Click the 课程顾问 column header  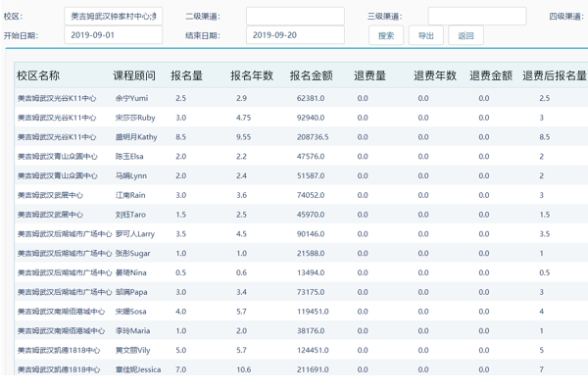point(134,76)
